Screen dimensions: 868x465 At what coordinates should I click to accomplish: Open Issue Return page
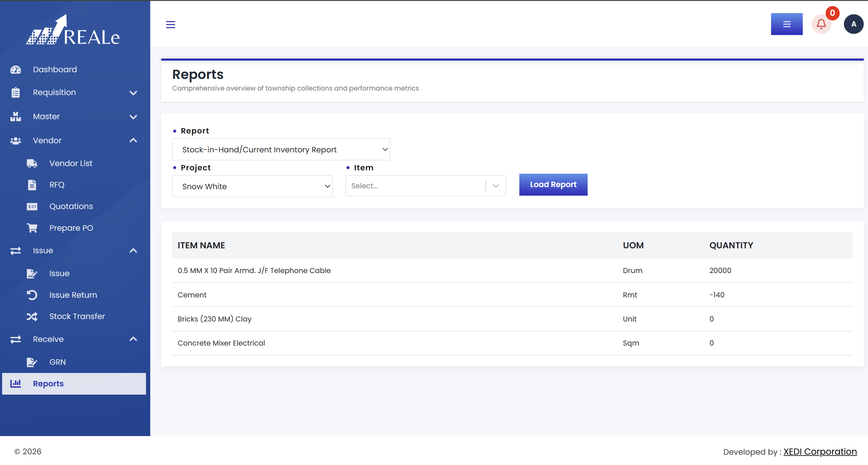pos(73,295)
